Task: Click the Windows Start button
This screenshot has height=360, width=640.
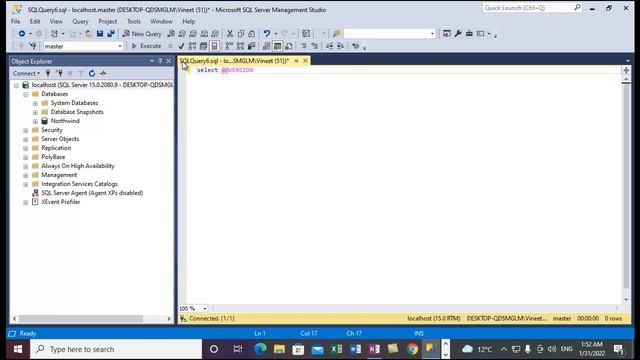Action: pyautogui.click(x=18, y=349)
